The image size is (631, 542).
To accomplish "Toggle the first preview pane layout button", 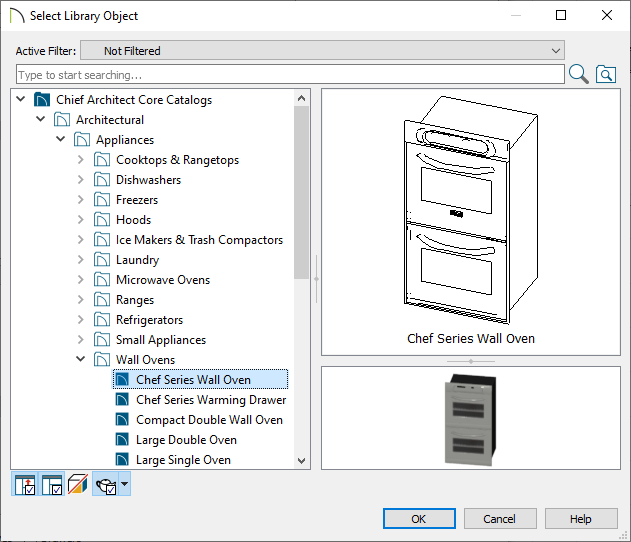I will [x=25, y=484].
